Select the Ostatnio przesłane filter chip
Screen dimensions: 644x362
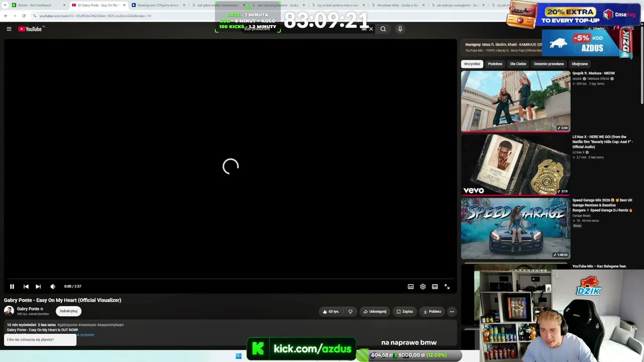tap(549, 64)
